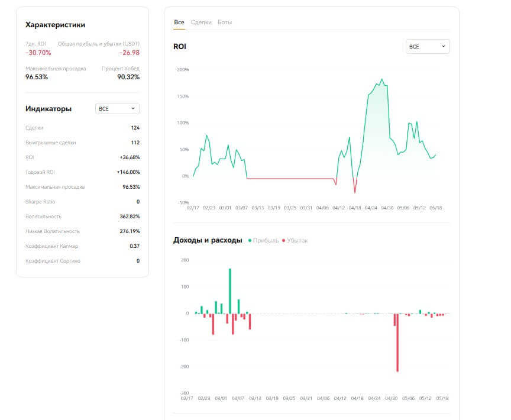Select the 7дн. ROI value -30.70%
Screen dimensions: 511x420
point(38,53)
